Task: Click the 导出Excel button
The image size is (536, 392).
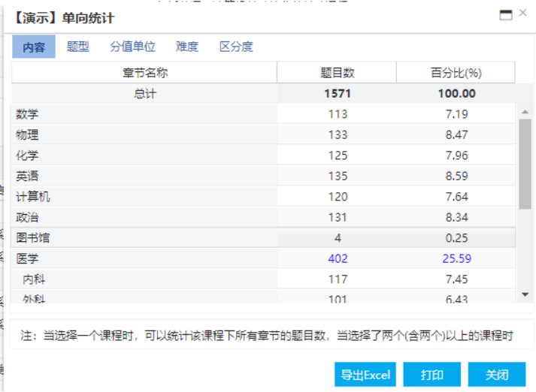Action: (x=365, y=375)
